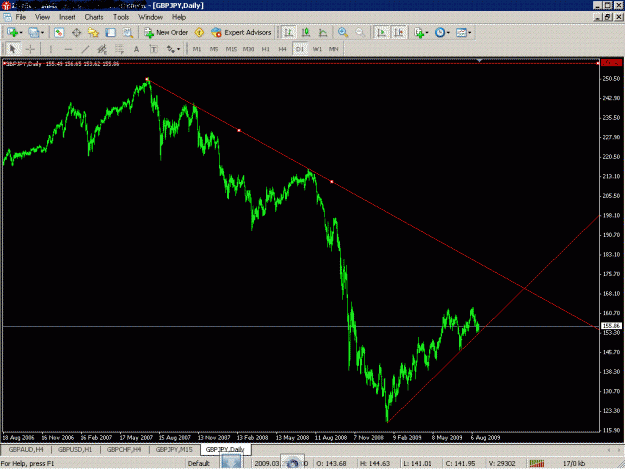Open the Templates dropdown
625x469 pixels.
(463, 32)
